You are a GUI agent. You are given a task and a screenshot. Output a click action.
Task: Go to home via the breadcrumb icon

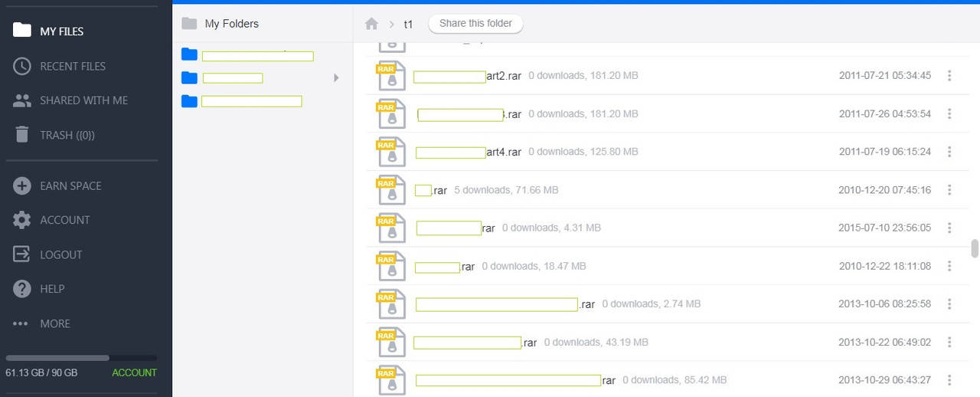(x=371, y=24)
